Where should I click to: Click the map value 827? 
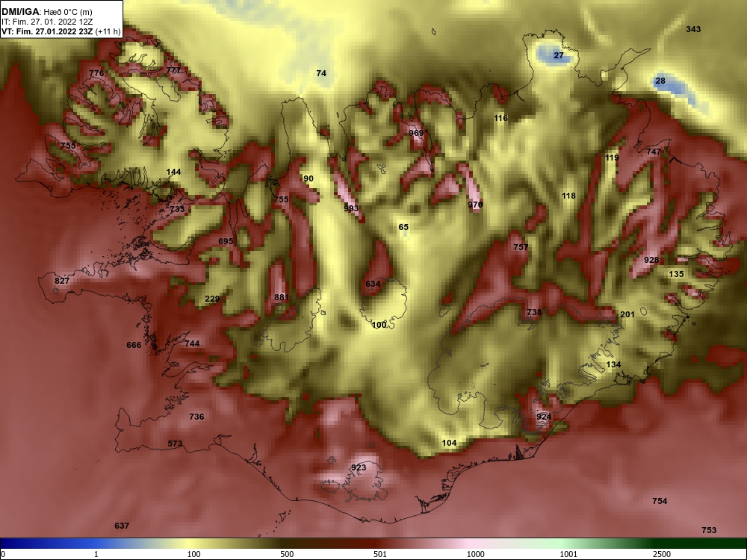pos(62,281)
